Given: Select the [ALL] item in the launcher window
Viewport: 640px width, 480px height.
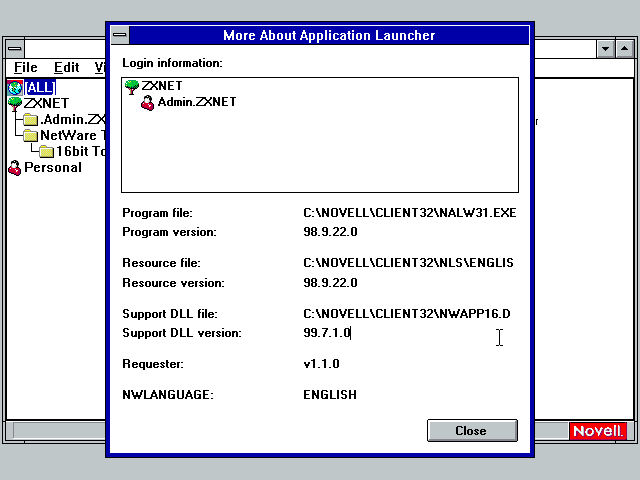Looking at the screenshot, I should coord(40,87).
